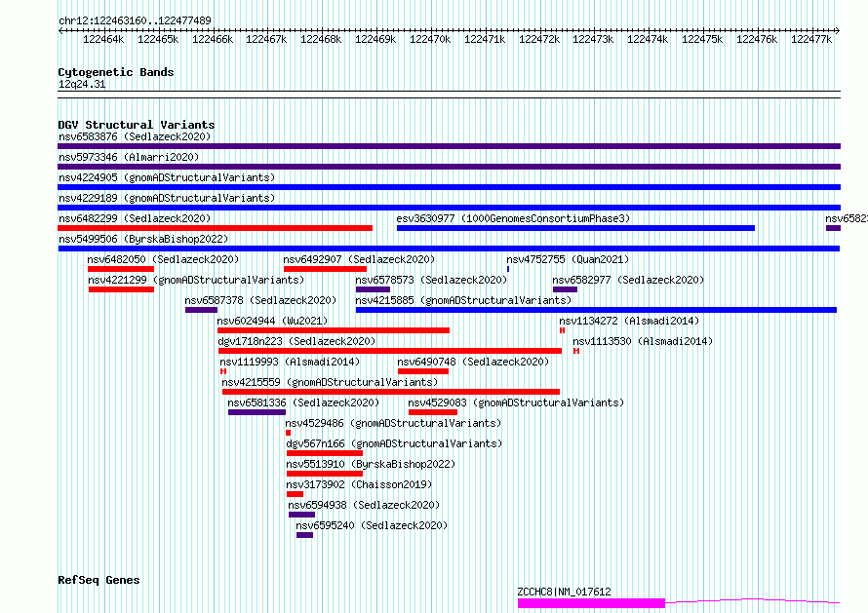Screen dimensions: 868x613
Task: Click ruler tick 122477k
Action: point(811,39)
